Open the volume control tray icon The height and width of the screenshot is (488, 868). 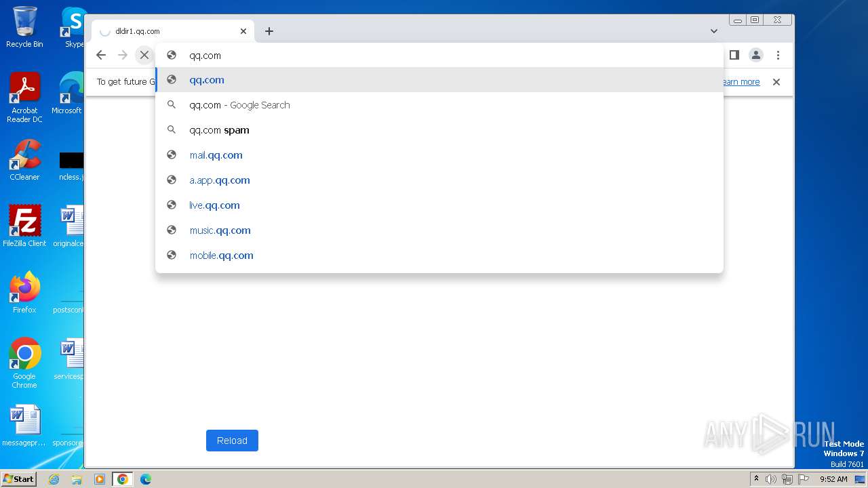point(771,479)
